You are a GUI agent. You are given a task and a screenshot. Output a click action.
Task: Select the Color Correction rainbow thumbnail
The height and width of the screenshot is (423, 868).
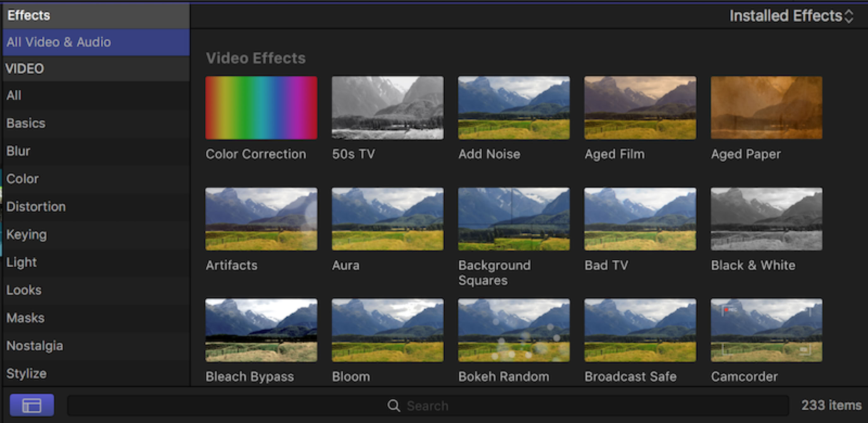261,108
